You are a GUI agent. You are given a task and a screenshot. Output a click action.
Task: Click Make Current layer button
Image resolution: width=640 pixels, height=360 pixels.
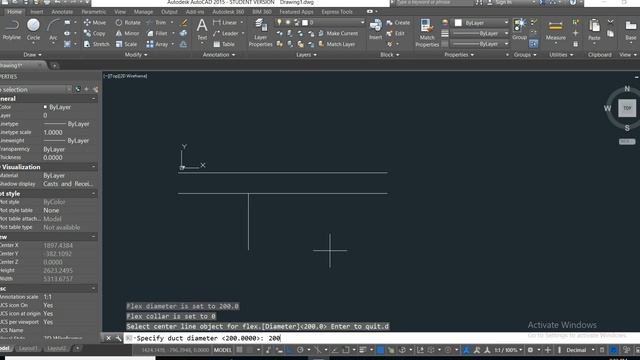pyautogui.click(x=338, y=33)
